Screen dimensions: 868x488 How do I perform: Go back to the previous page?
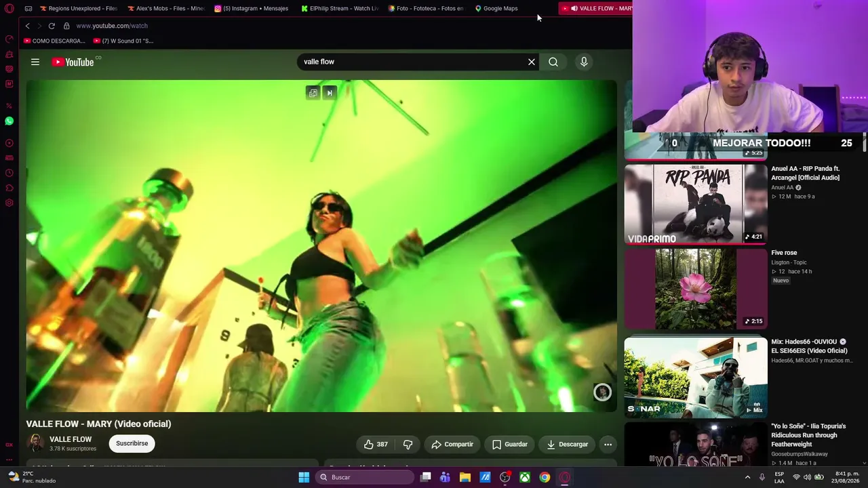pos(27,26)
